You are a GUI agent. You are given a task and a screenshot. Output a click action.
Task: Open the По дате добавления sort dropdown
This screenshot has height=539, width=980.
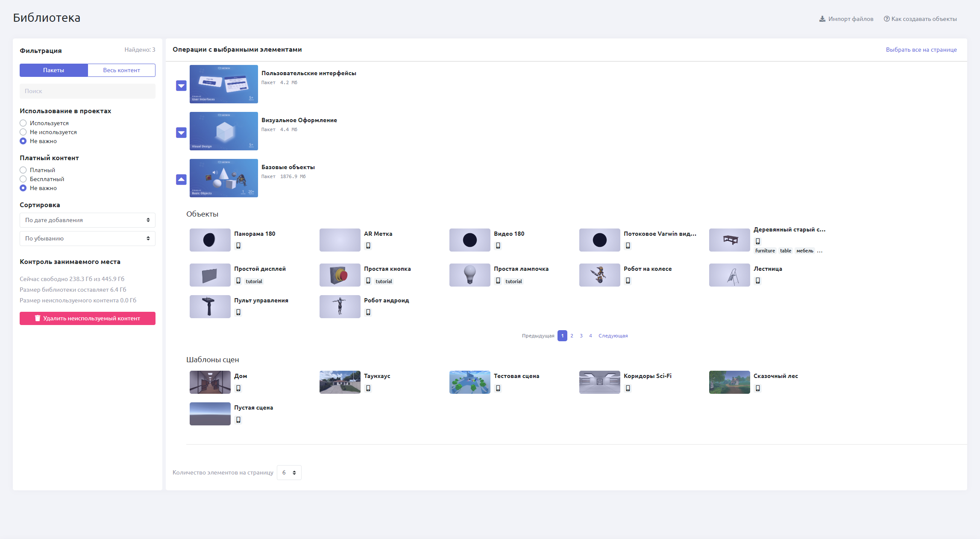[87, 220]
